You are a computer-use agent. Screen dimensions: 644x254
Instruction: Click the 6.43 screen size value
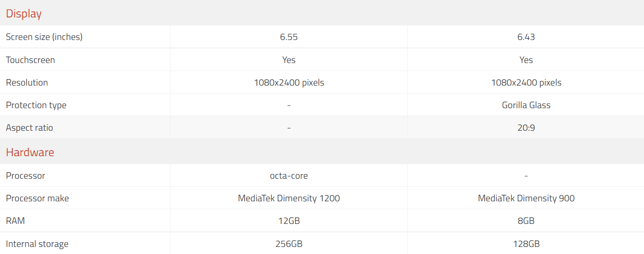(526, 37)
